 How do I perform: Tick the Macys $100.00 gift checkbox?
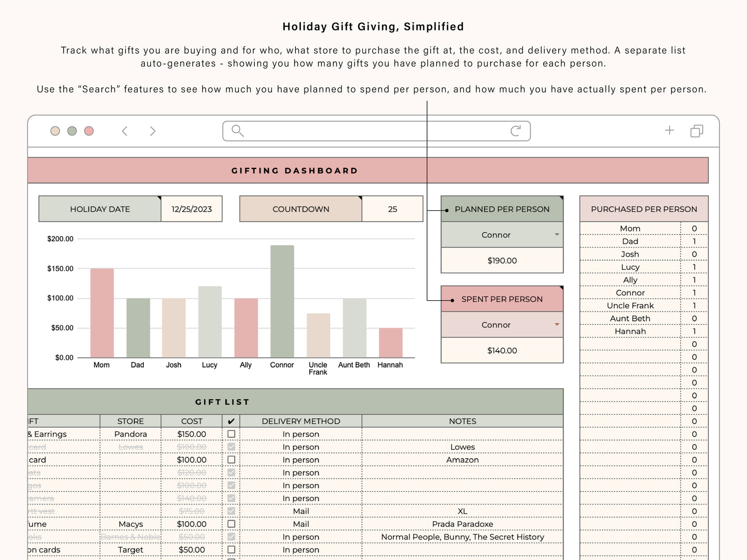231,524
